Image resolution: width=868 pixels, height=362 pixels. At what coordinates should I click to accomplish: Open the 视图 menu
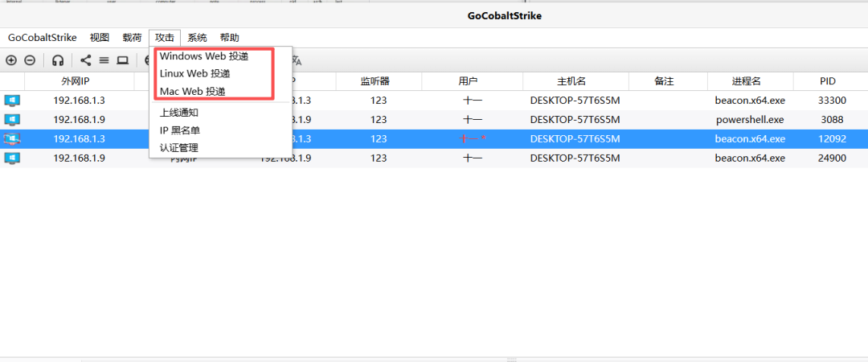tap(100, 38)
